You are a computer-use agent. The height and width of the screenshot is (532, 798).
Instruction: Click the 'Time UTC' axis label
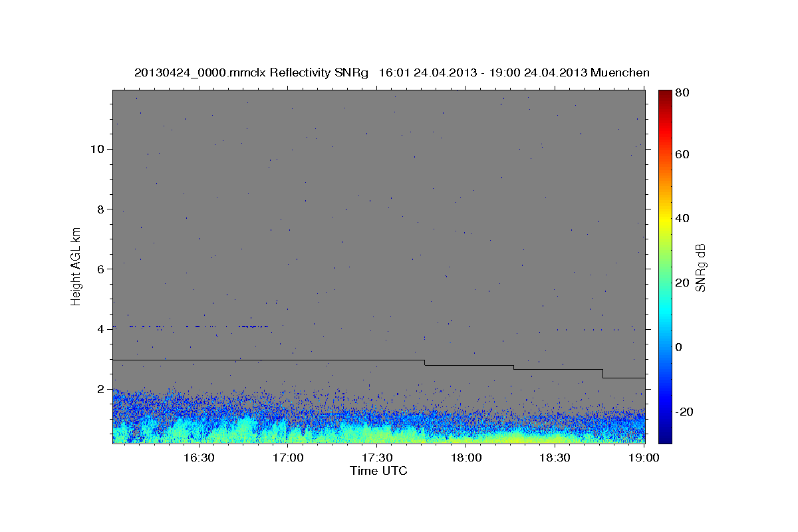pyautogui.click(x=378, y=471)
